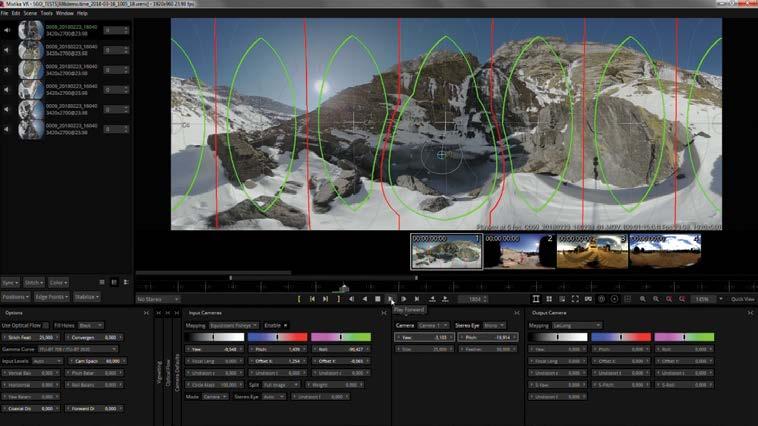The width and height of the screenshot is (758, 426).
Task: Click the Mark Out bracket icon
Action: [x=338, y=299]
